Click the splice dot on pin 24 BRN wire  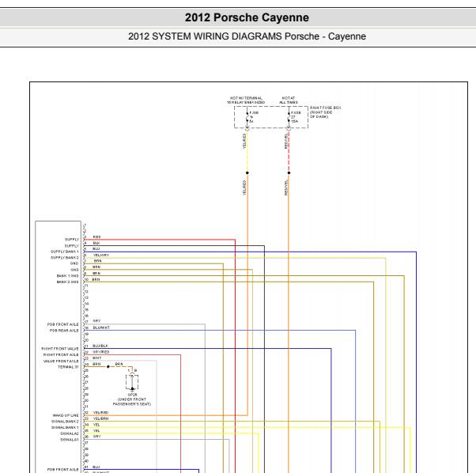point(108,367)
